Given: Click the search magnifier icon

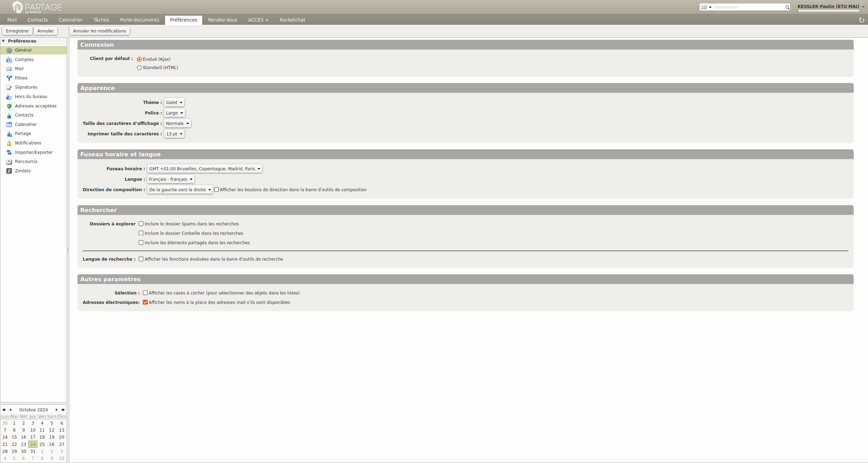Looking at the screenshot, I should coord(787,7).
